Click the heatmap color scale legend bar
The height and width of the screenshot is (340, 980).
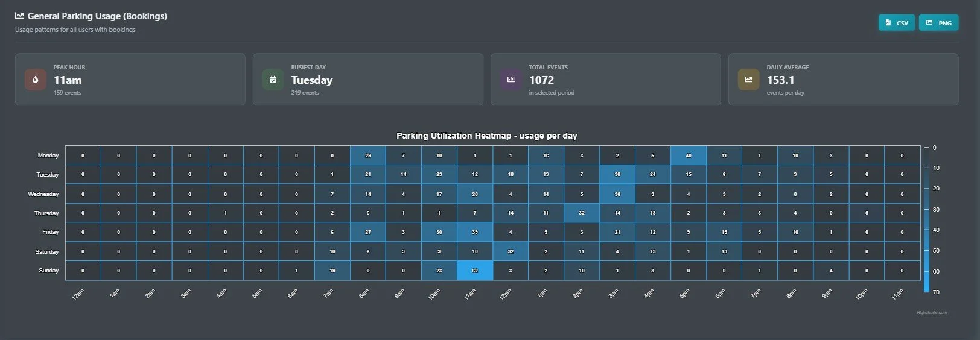tap(926, 219)
